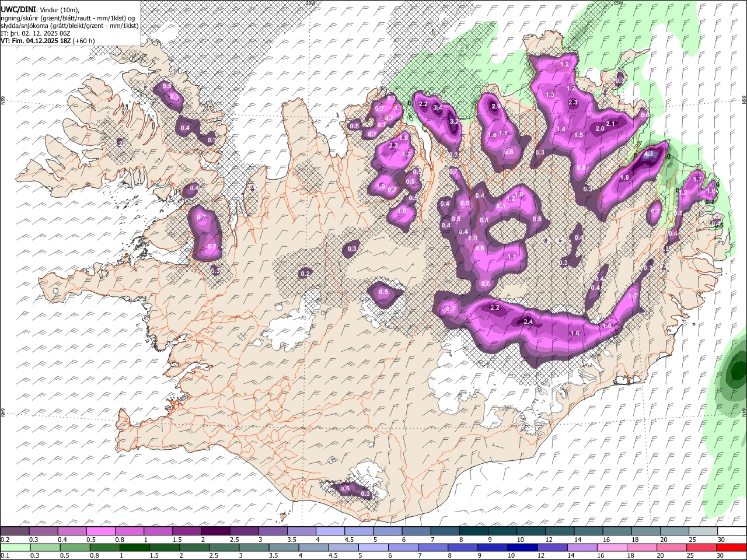This screenshot has width=747, height=560.
Task: Click the grey-purple snow swatch labeled 0.2
Action: 15,531
